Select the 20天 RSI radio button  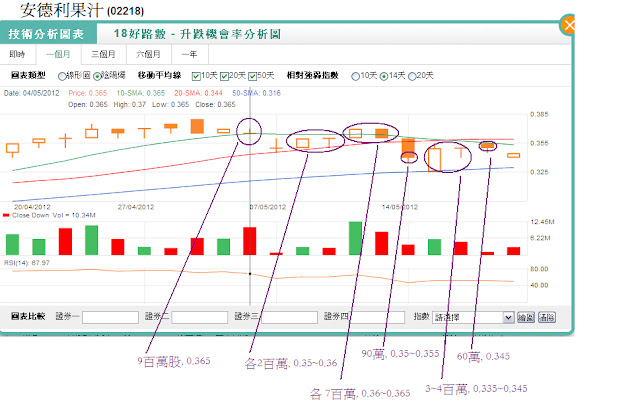coord(412,76)
